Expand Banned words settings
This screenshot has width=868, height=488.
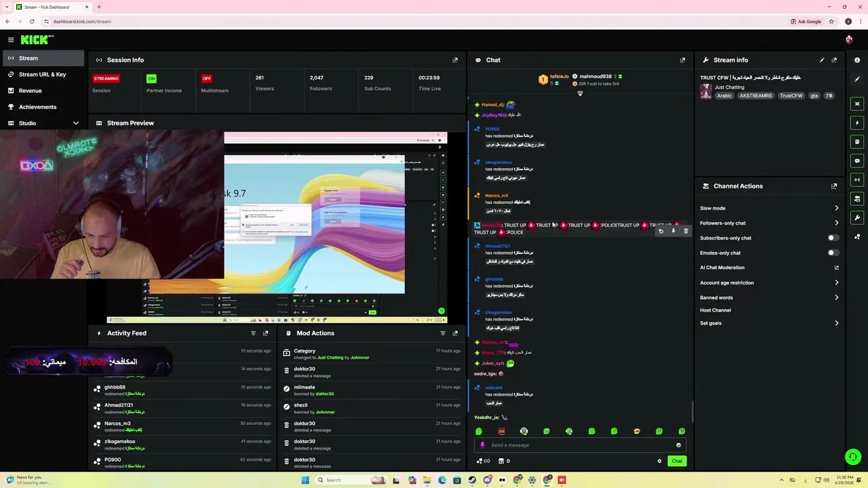point(836,298)
